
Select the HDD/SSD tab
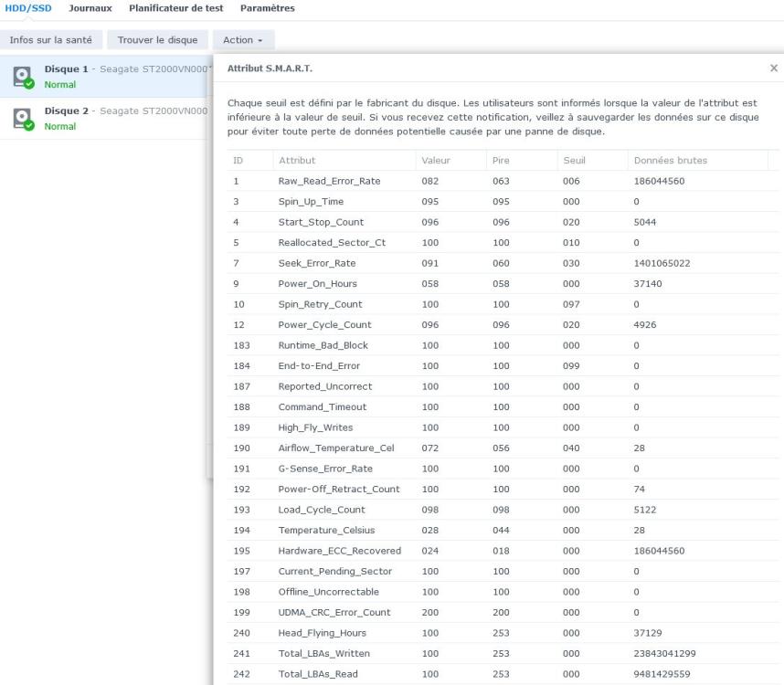[28, 8]
